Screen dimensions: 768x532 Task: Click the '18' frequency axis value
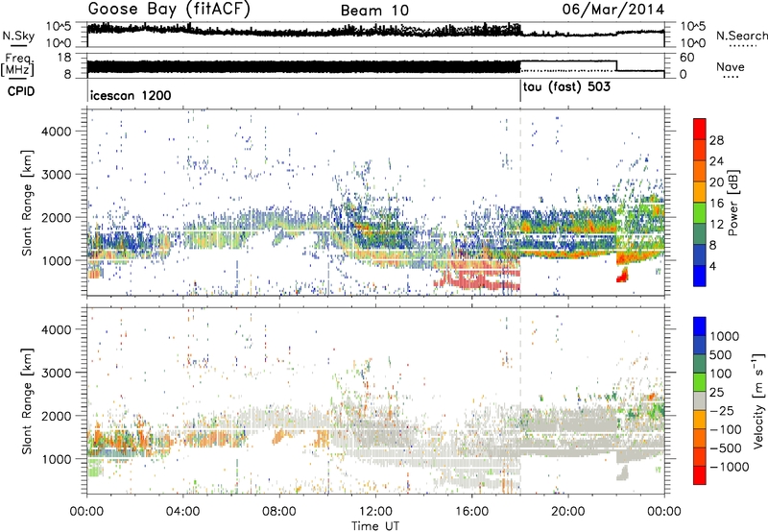(65, 58)
